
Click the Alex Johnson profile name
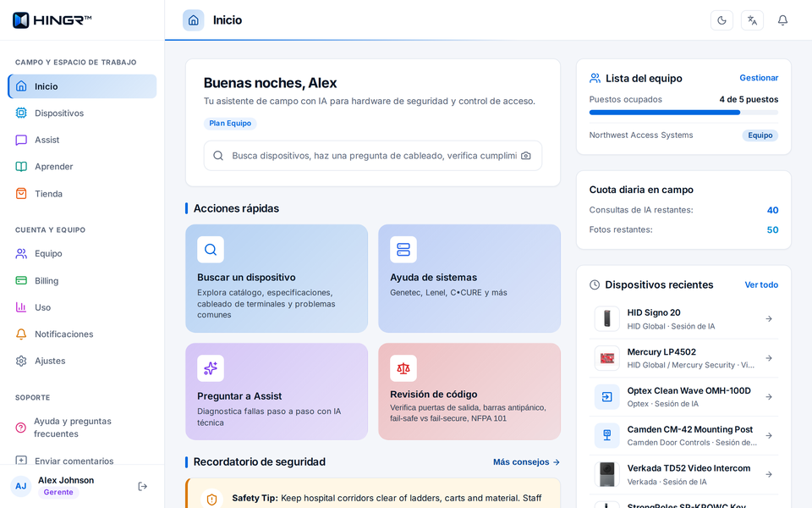tap(66, 480)
